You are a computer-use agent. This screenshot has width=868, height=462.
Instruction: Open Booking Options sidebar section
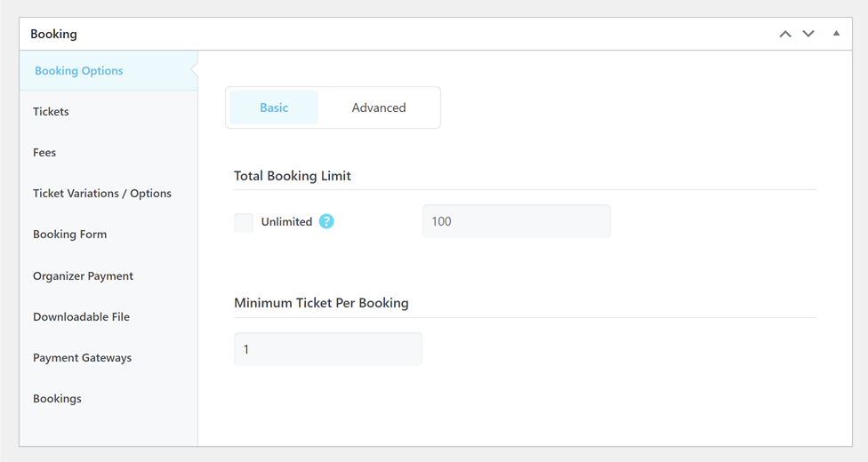pos(79,71)
